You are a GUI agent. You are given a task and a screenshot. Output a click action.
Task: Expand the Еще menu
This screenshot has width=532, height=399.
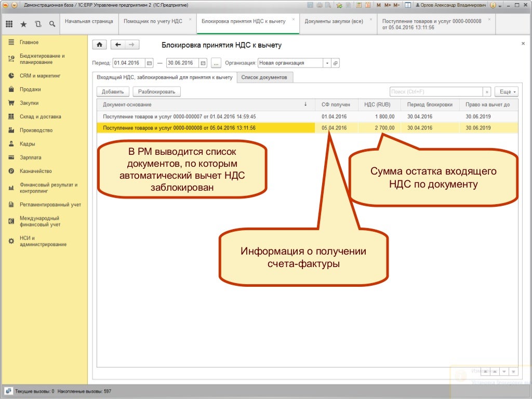point(506,92)
